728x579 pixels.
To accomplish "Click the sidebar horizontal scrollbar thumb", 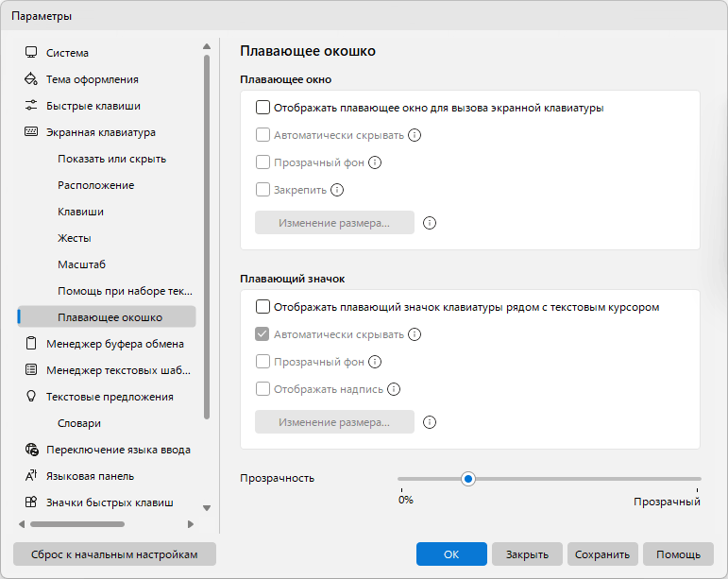I will [x=77, y=524].
